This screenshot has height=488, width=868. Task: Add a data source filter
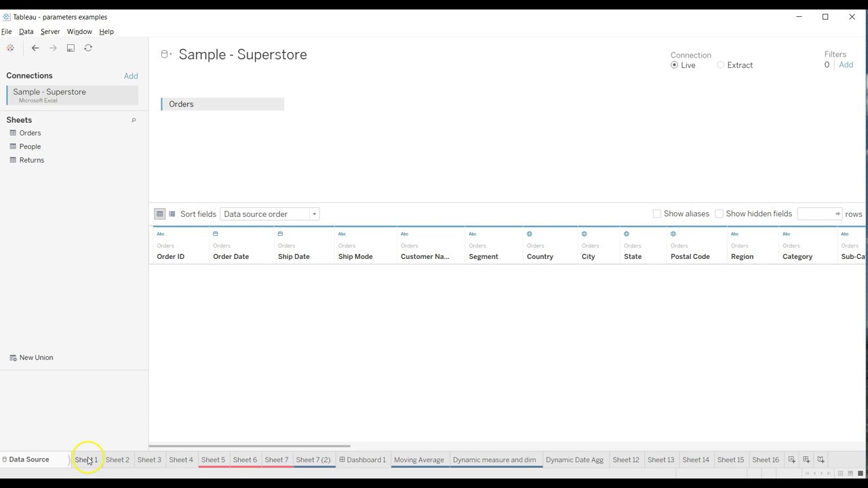click(x=846, y=65)
